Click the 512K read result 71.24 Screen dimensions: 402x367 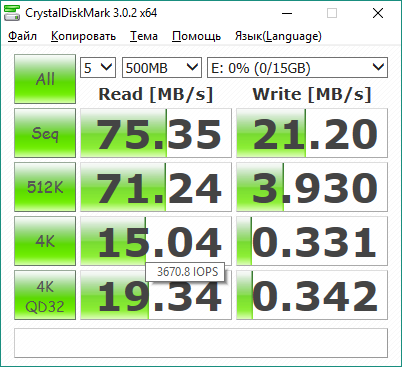tap(156, 187)
